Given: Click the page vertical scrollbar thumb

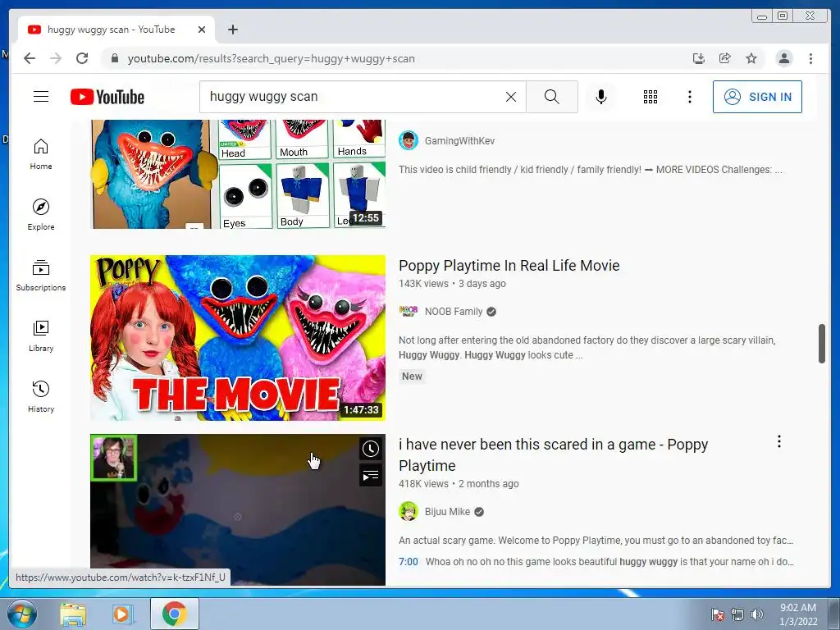Looking at the screenshot, I should pyautogui.click(x=822, y=344).
